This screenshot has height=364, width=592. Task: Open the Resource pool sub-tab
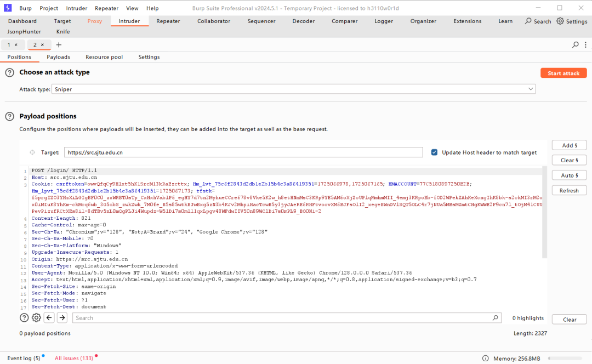point(104,57)
